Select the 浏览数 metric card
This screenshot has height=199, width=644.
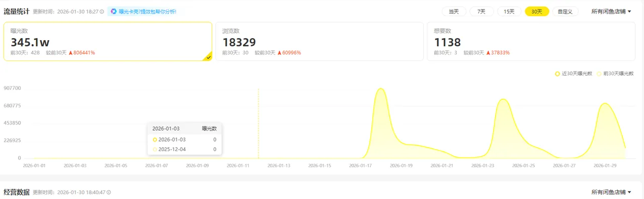coord(319,42)
